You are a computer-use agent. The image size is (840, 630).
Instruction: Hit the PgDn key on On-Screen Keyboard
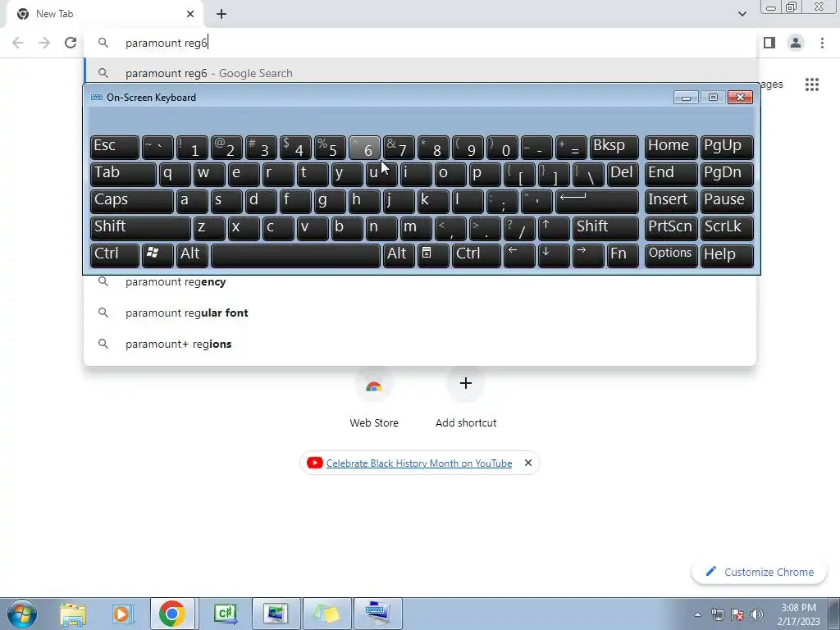727,174
